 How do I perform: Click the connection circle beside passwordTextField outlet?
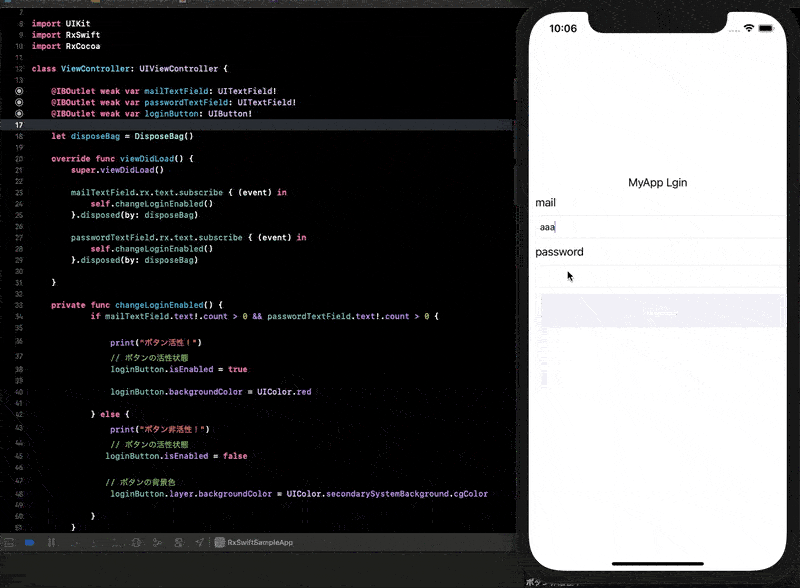[19, 102]
